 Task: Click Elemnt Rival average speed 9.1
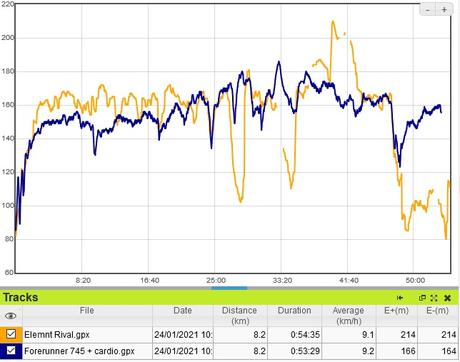pos(368,335)
